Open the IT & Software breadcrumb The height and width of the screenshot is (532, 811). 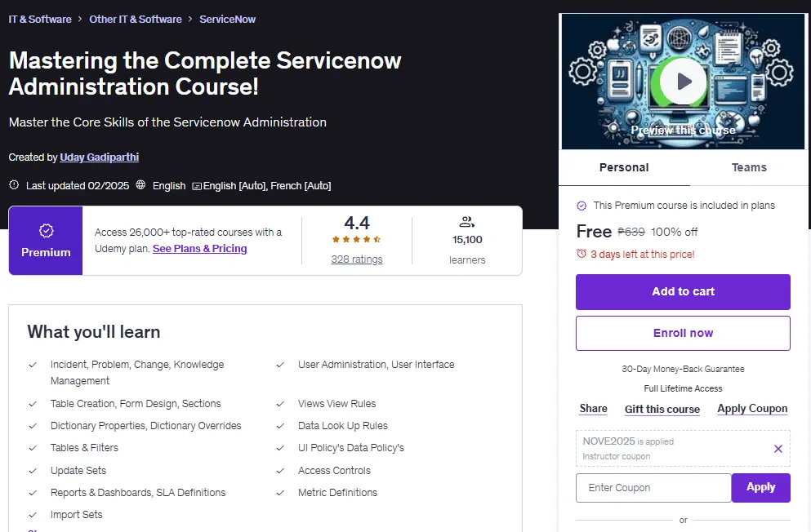point(40,19)
